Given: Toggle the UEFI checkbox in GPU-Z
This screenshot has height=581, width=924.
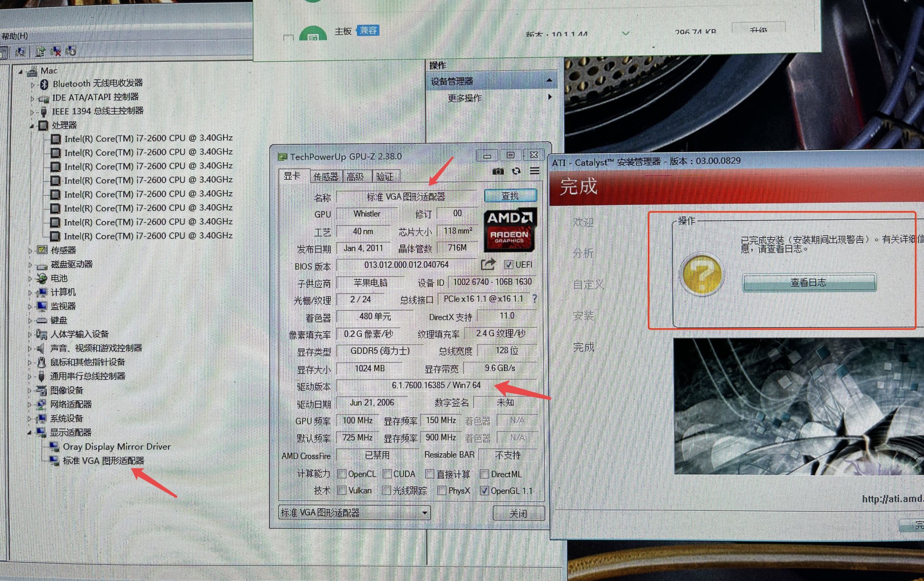Looking at the screenshot, I should [509, 265].
